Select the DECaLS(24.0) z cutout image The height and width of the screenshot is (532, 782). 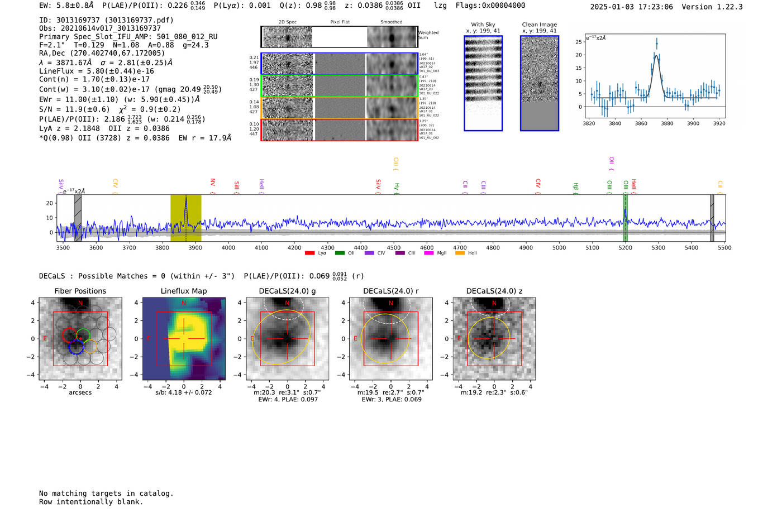(x=494, y=338)
